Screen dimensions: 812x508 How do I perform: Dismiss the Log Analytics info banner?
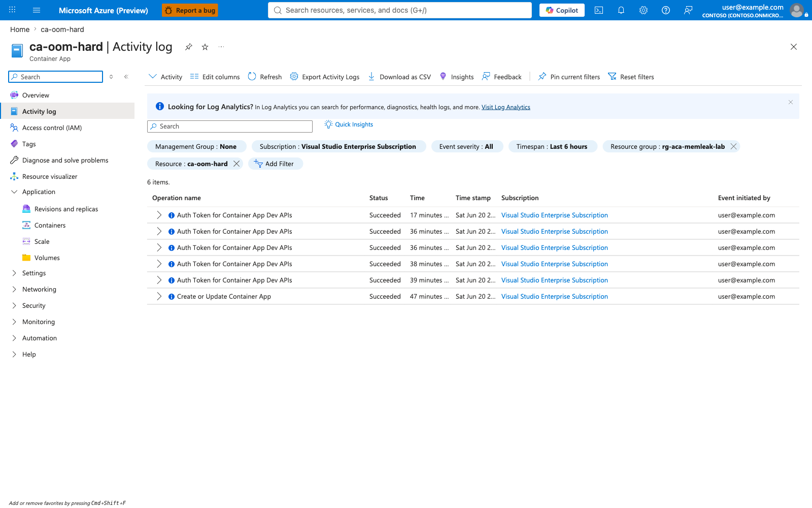point(791,102)
